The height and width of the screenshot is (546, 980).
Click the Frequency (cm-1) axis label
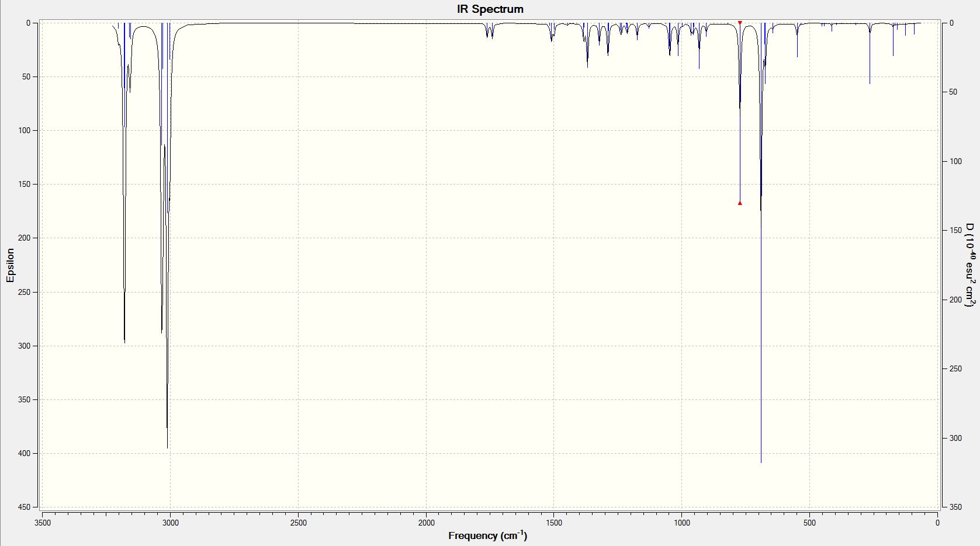tap(487, 535)
